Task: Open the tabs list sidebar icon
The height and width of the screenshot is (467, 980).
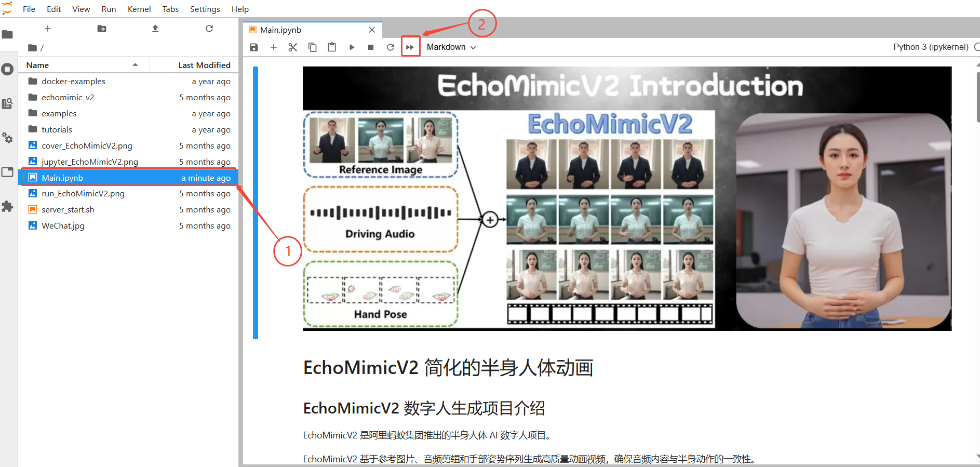Action: click(x=8, y=172)
